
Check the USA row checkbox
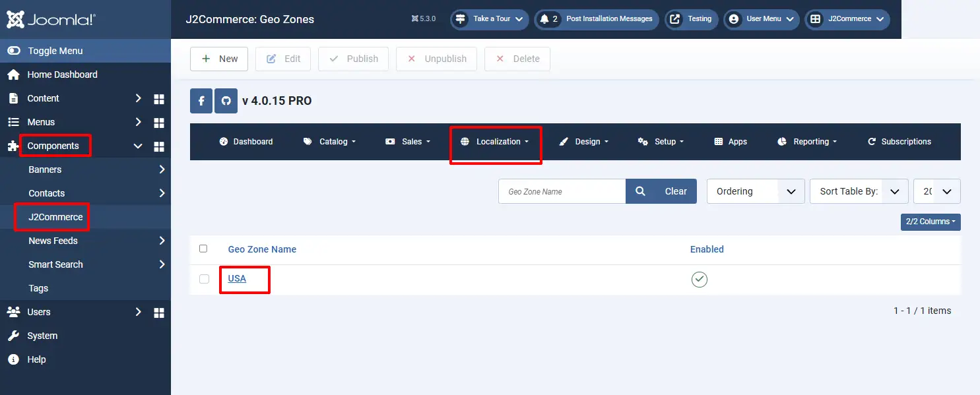[204, 279]
